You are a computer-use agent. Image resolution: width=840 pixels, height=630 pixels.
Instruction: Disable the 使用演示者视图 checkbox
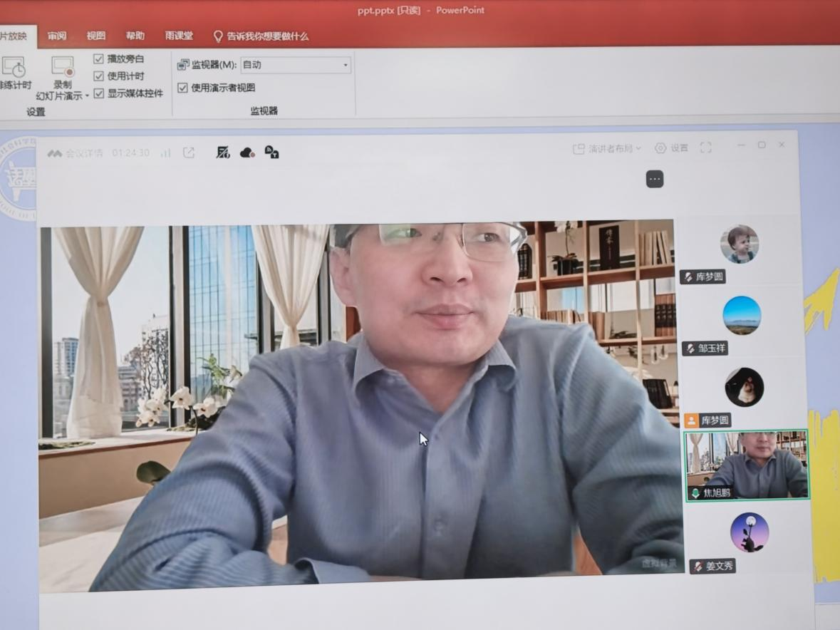183,88
